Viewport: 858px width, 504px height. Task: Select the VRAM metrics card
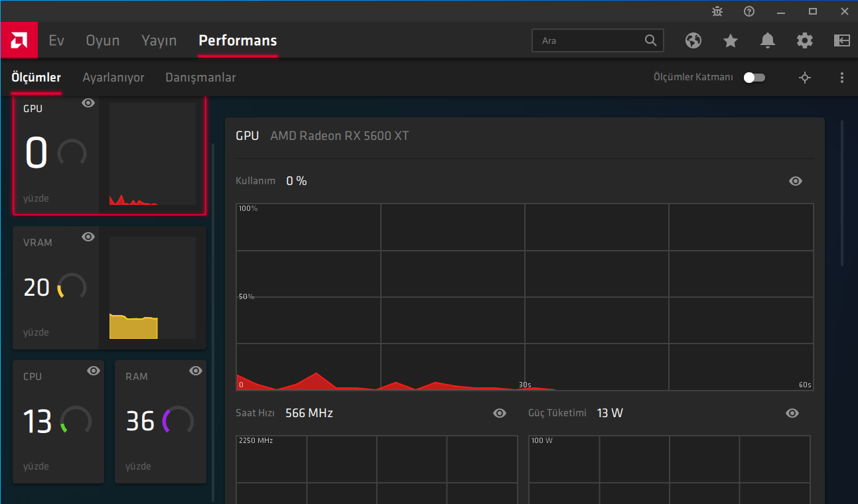pyautogui.click(x=109, y=288)
